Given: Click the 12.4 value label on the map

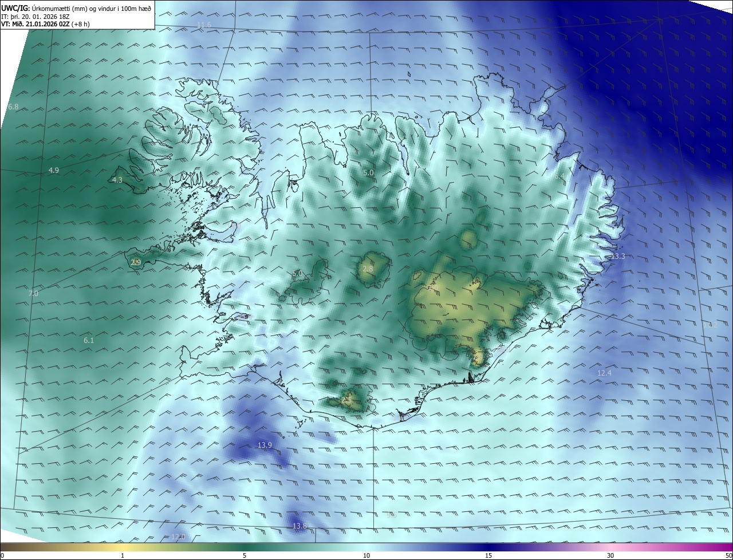Looking at the screenshot, I should coord(605,373).
